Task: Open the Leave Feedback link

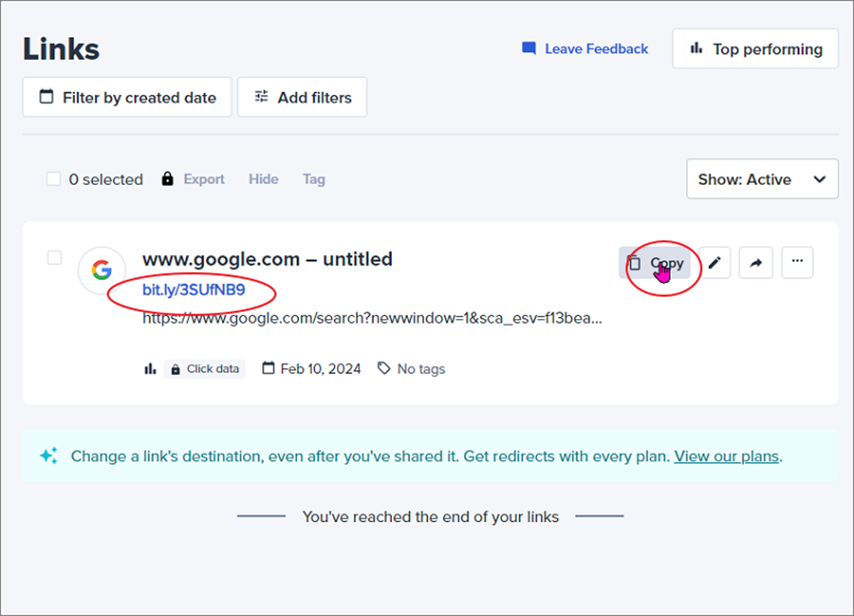Action: click(x=585, y=49)
